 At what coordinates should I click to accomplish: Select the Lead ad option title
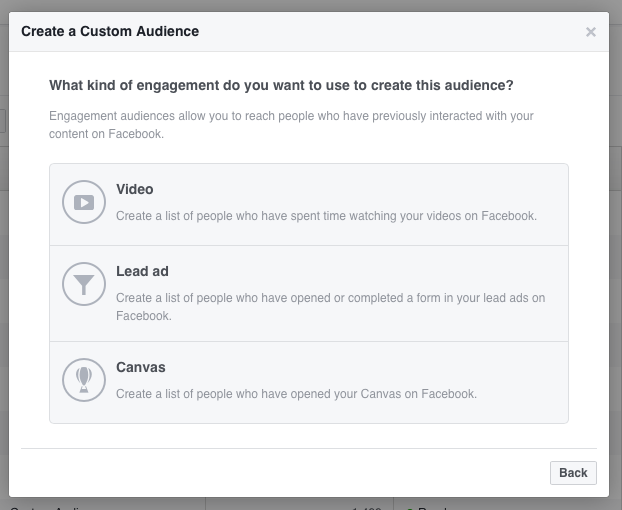[142, 271]
